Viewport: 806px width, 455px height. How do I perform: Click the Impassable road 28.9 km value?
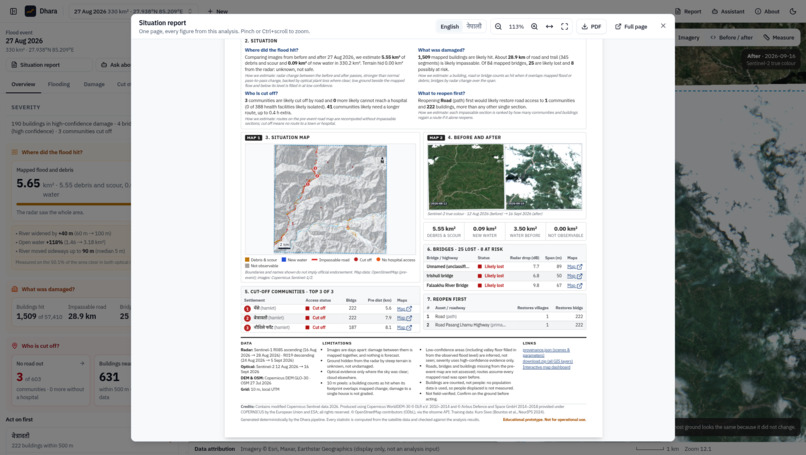[x=82, y=316]
